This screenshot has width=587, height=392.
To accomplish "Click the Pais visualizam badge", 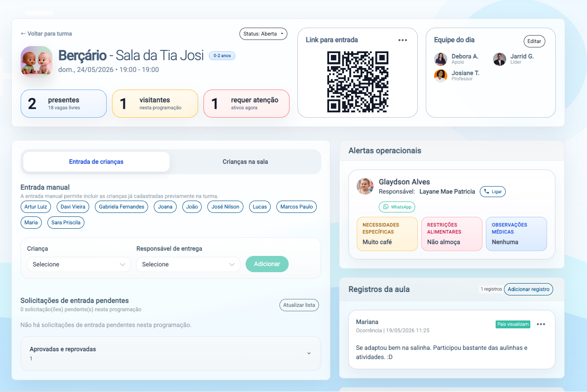I will [513, 324].
